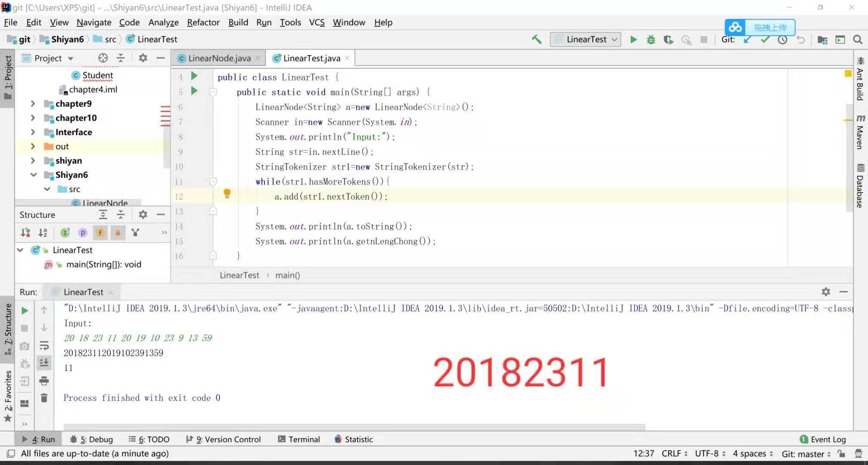Click run gutter arrow beside main method
Image resolution: width=868 pixels, height=465 pixels.
pos(194,91)
